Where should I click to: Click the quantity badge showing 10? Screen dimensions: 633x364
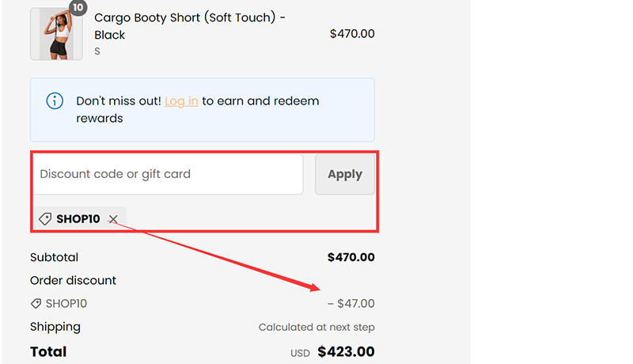click(77, 8)
